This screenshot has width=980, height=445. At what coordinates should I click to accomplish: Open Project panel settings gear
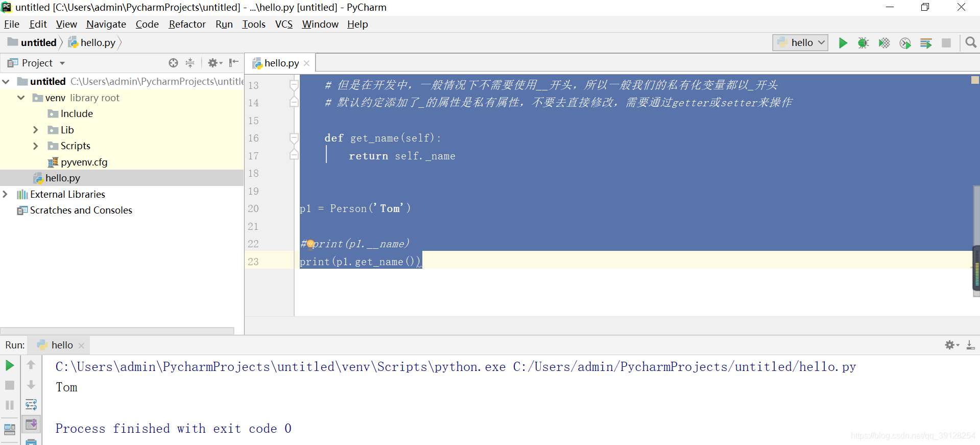(x=214, y=63)
